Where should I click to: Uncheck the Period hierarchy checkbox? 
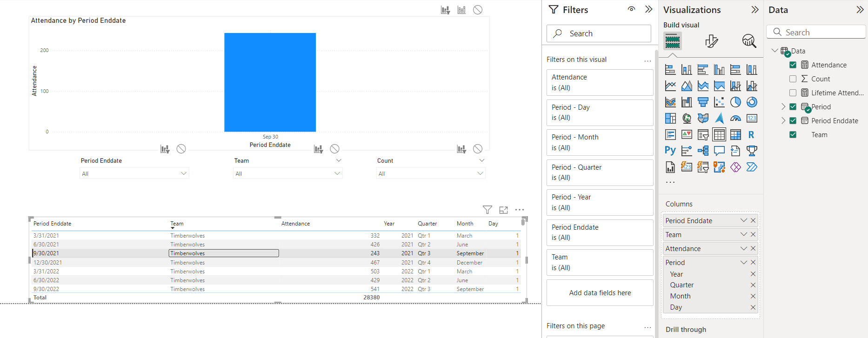coord(793,107)
